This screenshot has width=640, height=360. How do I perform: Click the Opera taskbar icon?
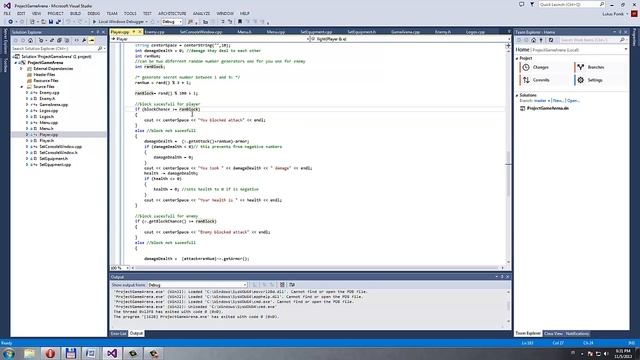[50, 353]
